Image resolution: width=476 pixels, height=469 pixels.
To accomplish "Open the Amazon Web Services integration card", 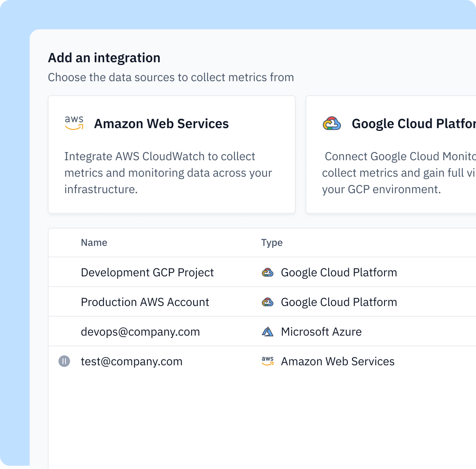I will coord(172,154).
